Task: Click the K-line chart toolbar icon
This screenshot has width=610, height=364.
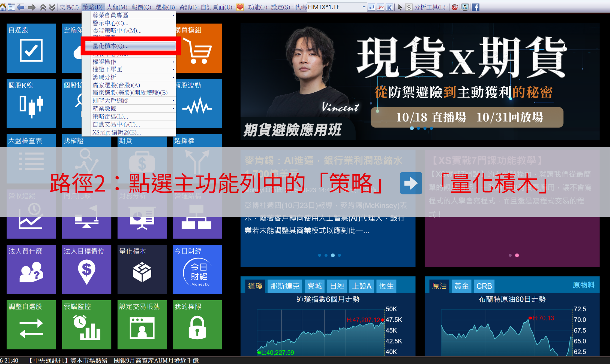Action: point(389,7)
